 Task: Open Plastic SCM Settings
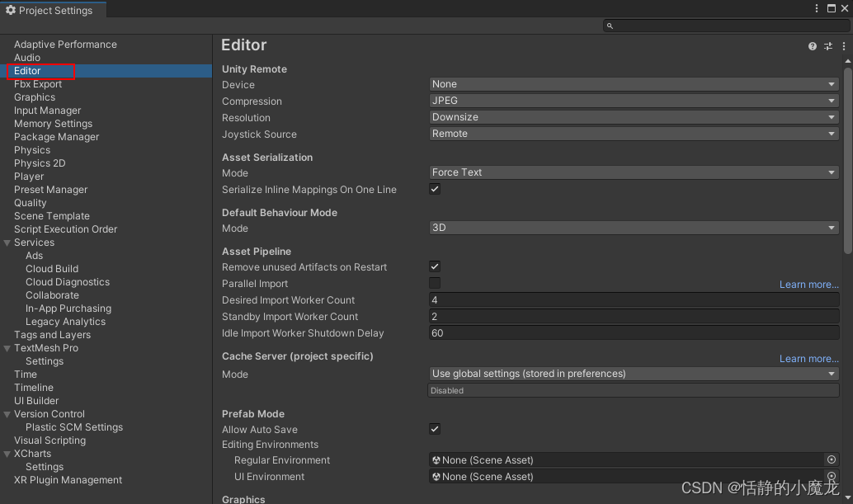(x=74, y=427)
